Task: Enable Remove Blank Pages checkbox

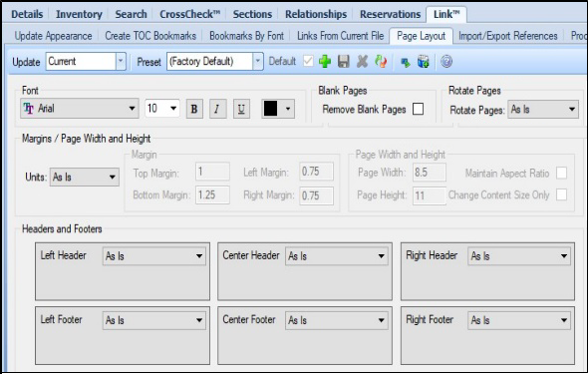Action: click(419, 109)
